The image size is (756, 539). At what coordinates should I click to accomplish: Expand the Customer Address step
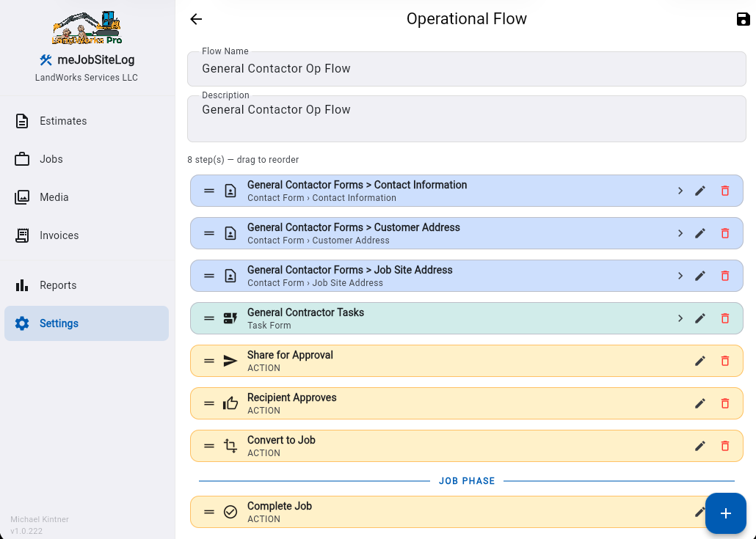(680, 233)
